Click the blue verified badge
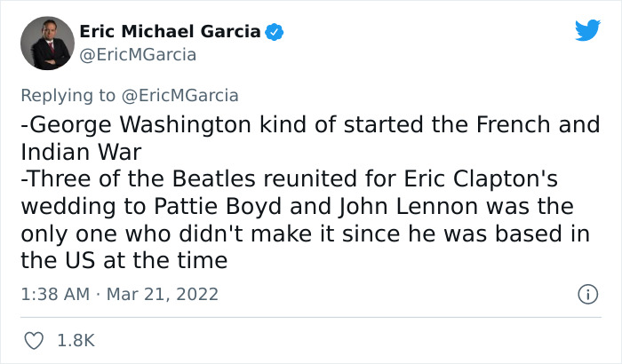622x364 pixels. click(277, 32)
